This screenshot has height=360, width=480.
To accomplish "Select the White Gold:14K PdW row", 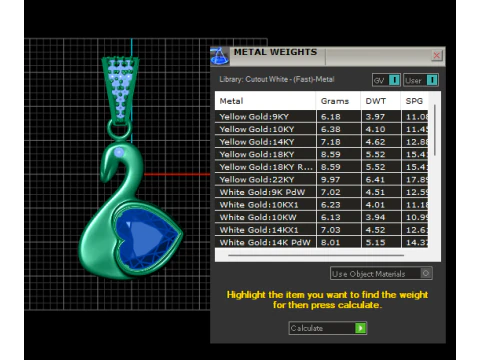I will pyautogui.click(x=321, y=242).
